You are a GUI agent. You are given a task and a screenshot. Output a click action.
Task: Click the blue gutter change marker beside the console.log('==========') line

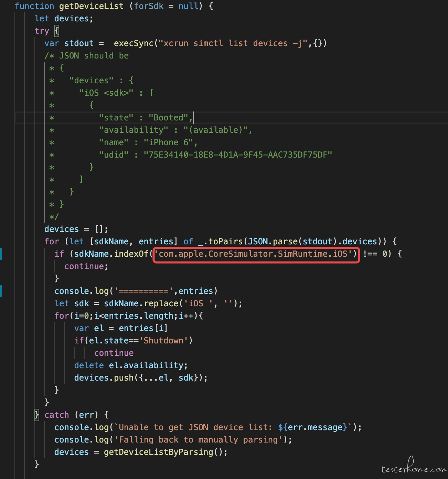pyautogui.click(x=1, y=291)
